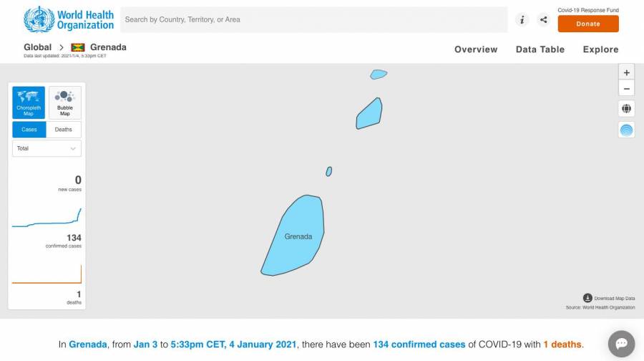Zoom out with the minus button

(626, 89)
